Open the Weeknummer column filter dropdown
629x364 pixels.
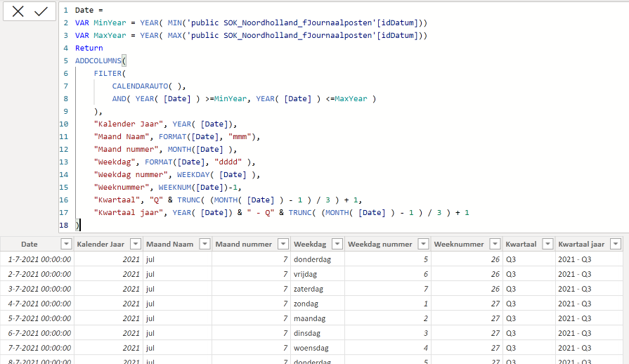pyautogui.click(x=495, y=244)
